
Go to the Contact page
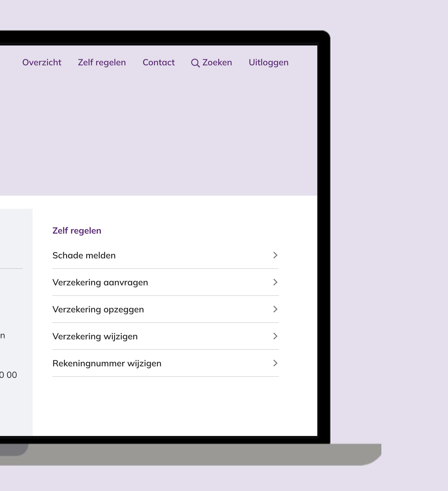[158, 62]
